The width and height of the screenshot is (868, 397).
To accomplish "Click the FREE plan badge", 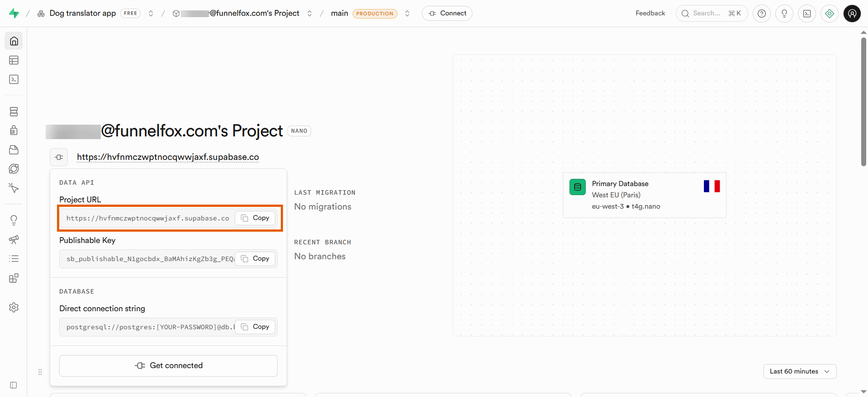I will point(131,14).
